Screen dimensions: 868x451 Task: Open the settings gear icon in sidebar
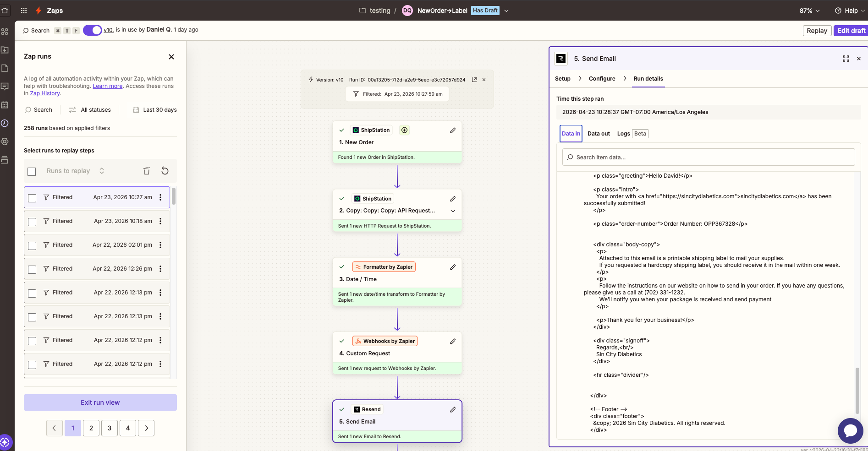coord(5,141)
